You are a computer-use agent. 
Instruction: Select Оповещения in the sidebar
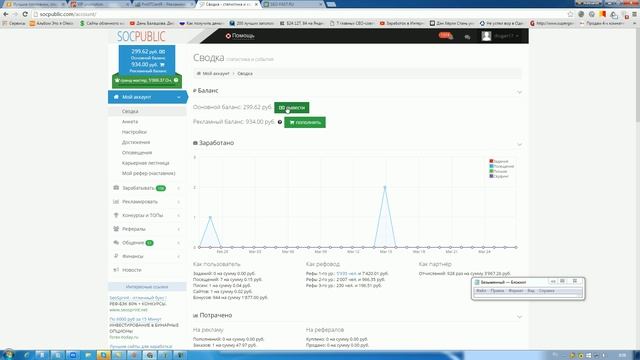click(137, 152)
